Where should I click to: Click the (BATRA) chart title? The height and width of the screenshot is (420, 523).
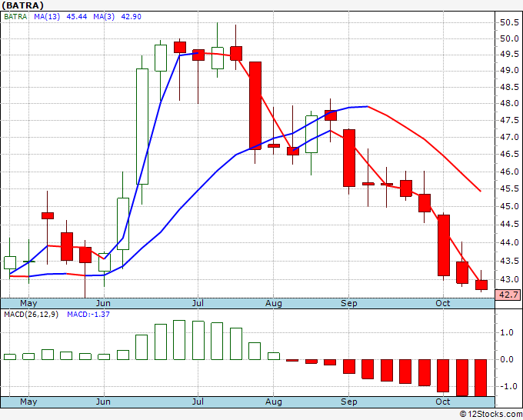[22, 5]
